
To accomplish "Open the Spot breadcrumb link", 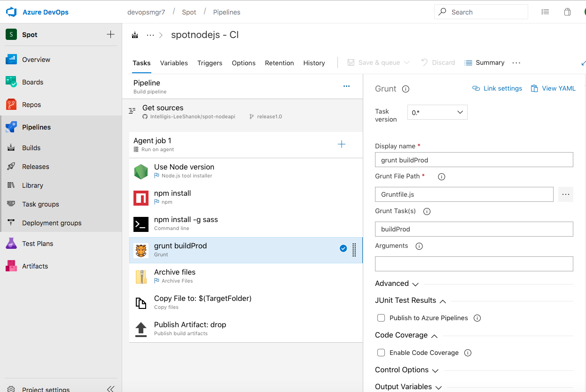I will coord(189,12).
